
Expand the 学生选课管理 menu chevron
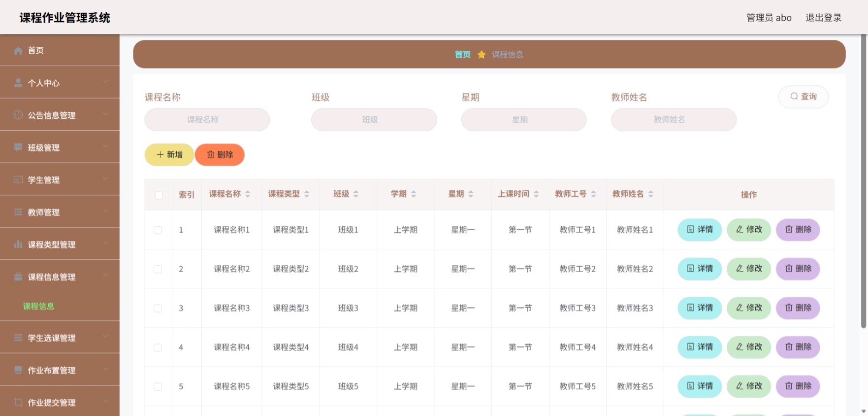(x=105, y=336)
